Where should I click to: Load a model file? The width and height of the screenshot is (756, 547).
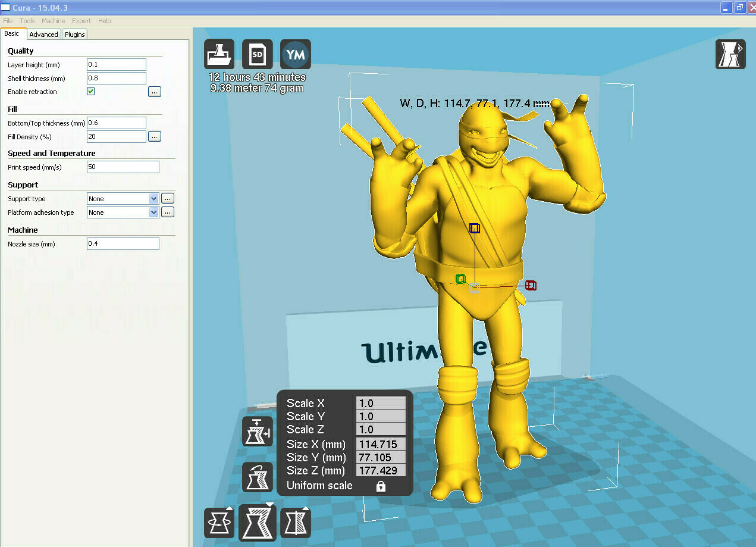click(219, 54)
